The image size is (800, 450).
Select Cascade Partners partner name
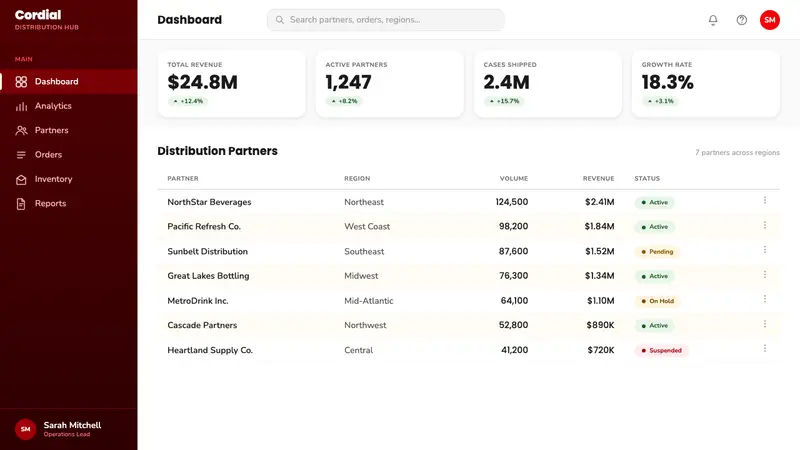(x=202, y=326)
